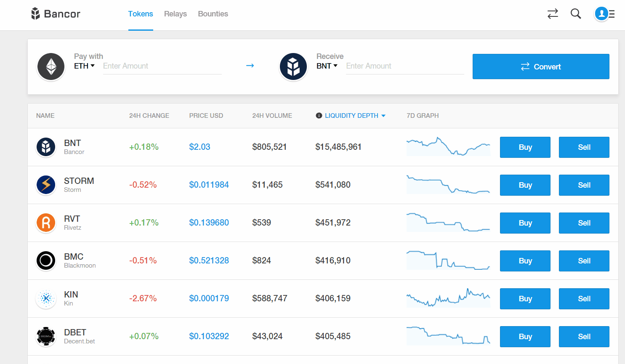Screen dimensions: 625x364
Task: Open the ETH pay currency dropdown
Action: [x=84, y=66]
